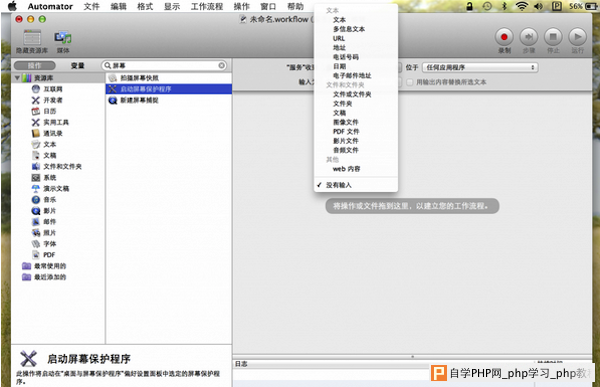Select the 音乐 category in the library
Screen dimensions: 600x387
49,200
